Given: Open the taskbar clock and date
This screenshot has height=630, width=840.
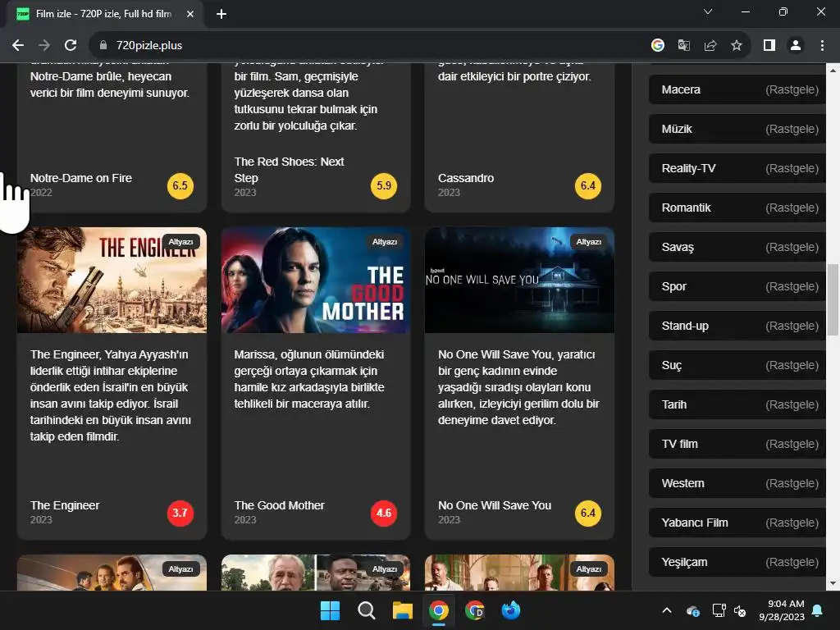Looking at the screenshot, I should [x=782, y=610].
